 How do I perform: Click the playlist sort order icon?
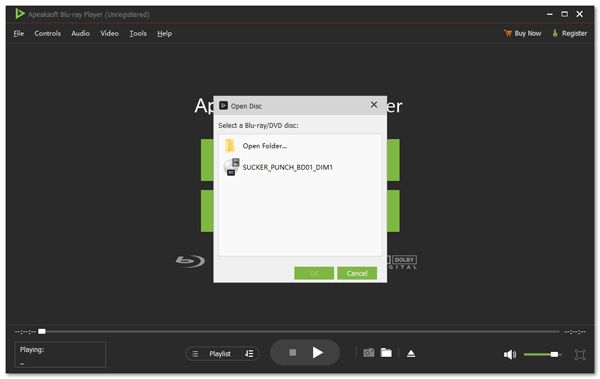click(x=249, y=354)
